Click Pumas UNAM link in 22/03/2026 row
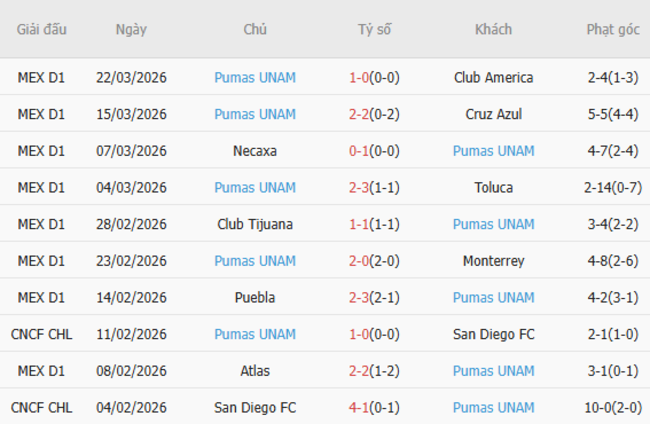 click(x=254, y=77)
